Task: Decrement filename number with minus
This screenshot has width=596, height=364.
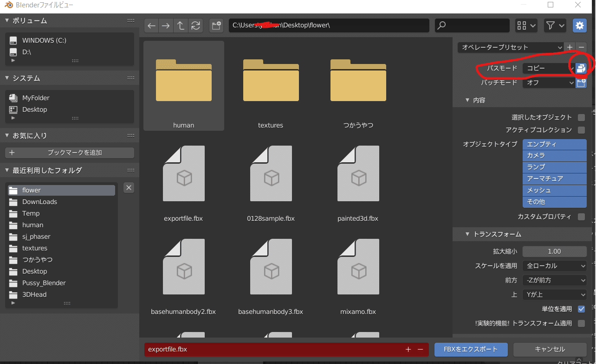Action: 421,349
